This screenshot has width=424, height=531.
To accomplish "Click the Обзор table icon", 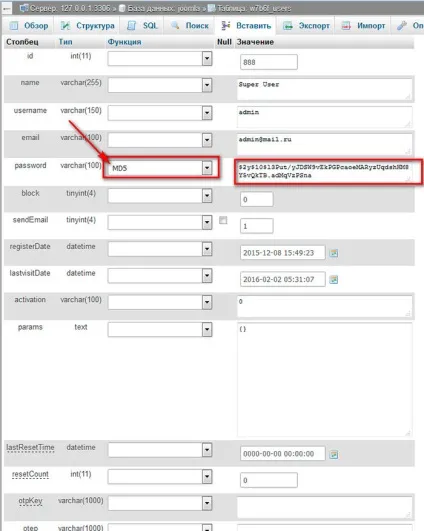I will (14, 26).
